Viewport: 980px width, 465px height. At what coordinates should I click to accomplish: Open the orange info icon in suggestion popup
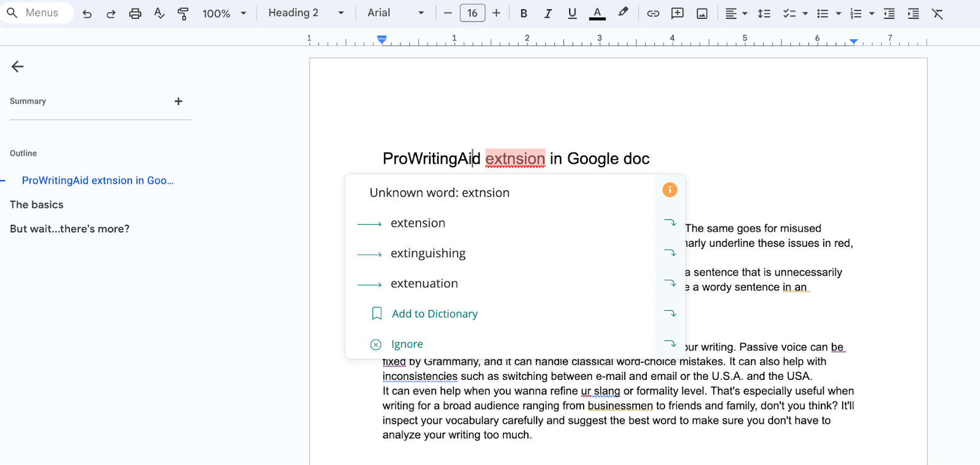pos(670,190)
